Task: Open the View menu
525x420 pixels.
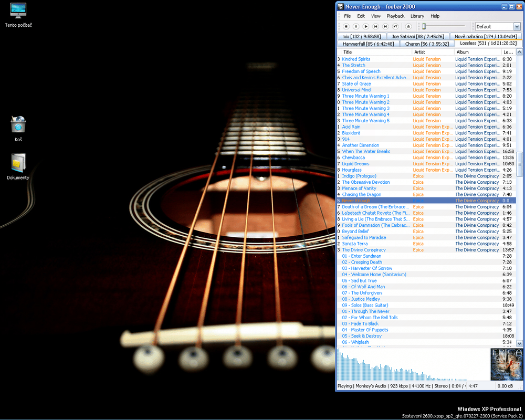Action: (376, 16)
